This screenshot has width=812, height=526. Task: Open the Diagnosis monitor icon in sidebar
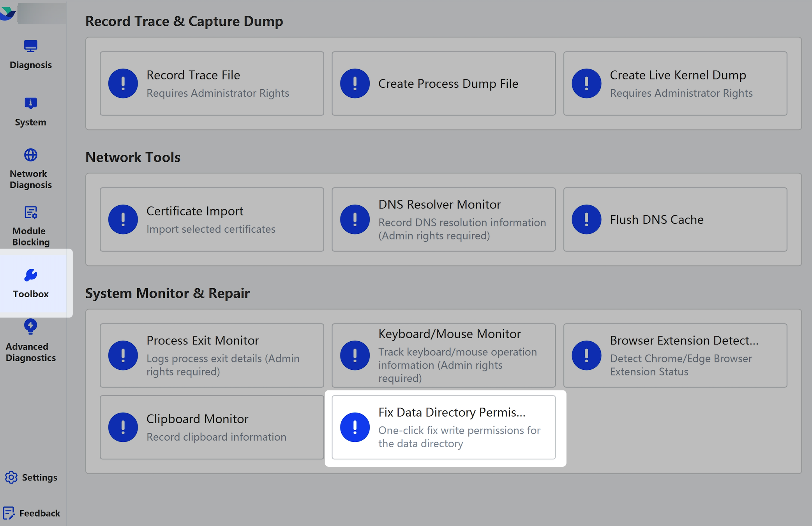click(30, 46)
